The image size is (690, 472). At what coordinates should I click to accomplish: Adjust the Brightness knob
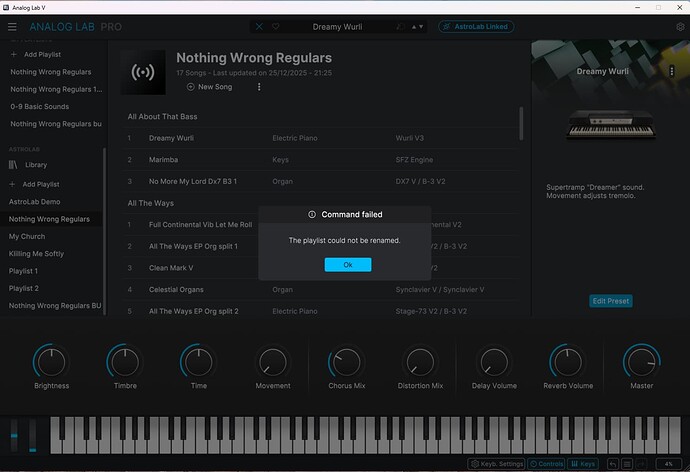pos(51,361)
